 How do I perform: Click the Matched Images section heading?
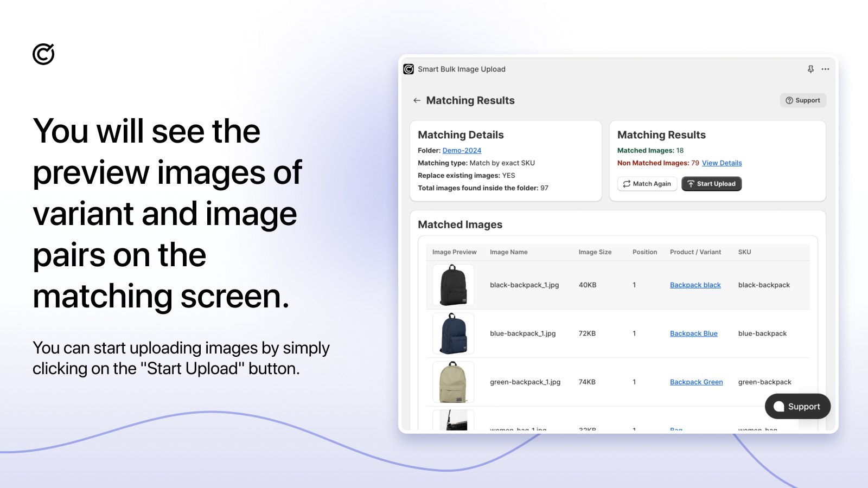[460, 224]
